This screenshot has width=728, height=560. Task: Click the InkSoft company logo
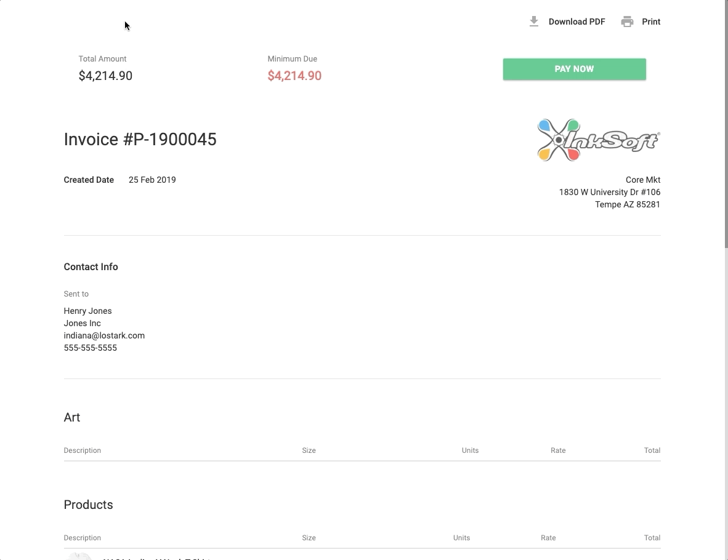click(x=598, y=140)
